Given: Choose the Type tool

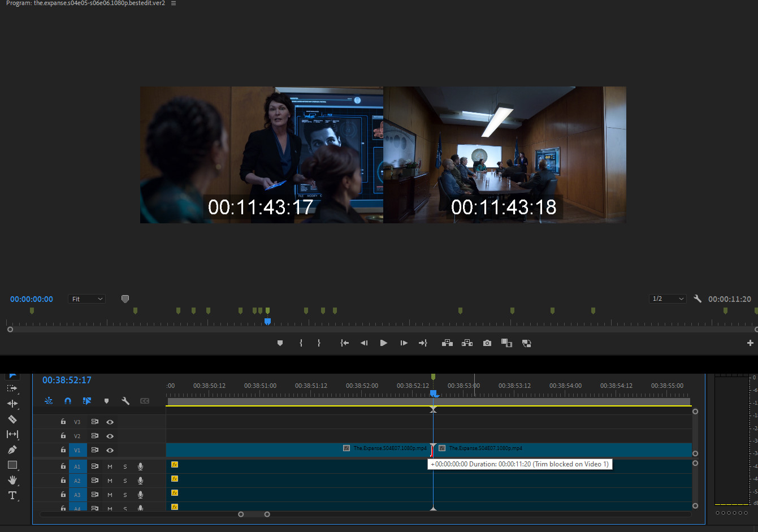Looking at the screenshot, I should click(12, 495).
